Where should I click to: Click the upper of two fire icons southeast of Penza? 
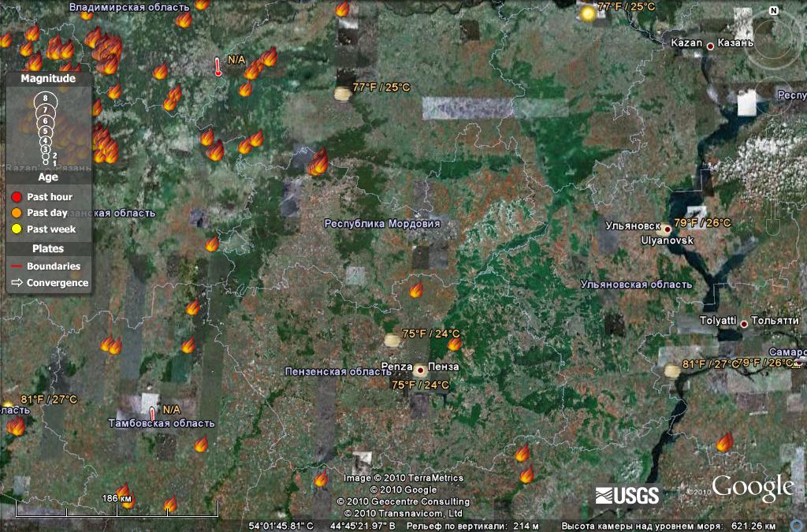[x=523, y=453]
